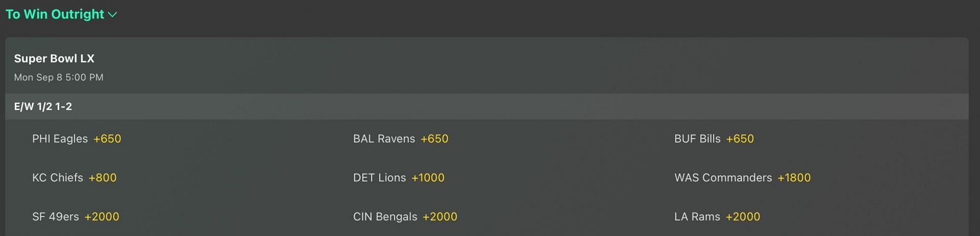Add KC Chiefs +800 odds to betslip
Viewport: 980px width, 236px height.
tap(103, 178)
